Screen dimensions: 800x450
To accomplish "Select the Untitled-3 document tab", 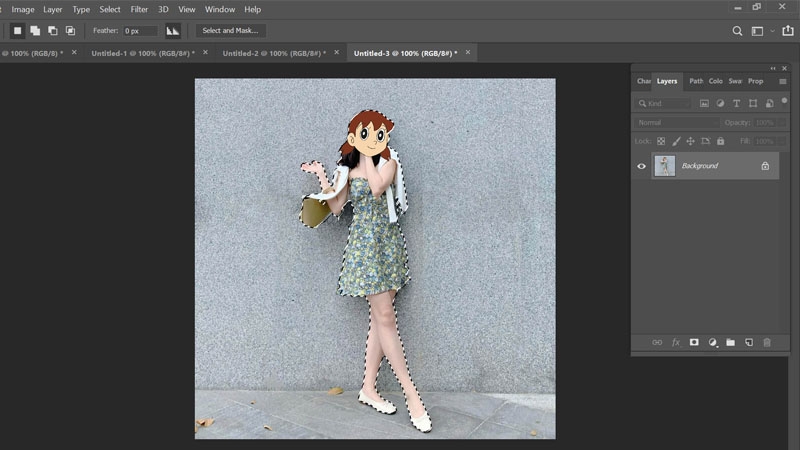I will pyautogui.click(x=406, y=53).
